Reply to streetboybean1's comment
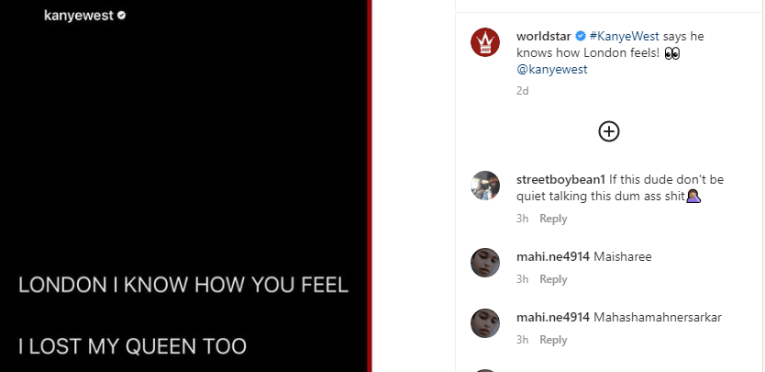The image size is (765, 372). click(553, 219)
